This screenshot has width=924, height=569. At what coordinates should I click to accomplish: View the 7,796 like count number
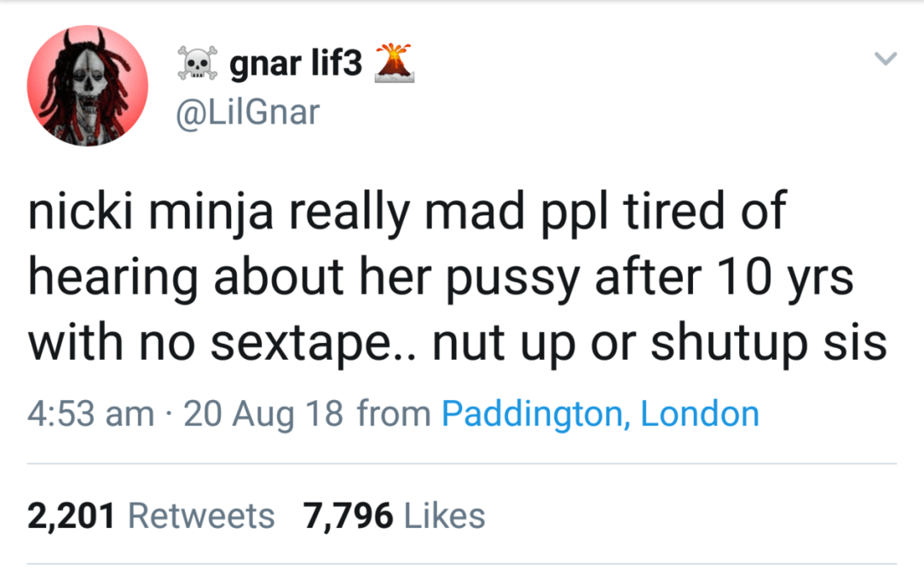(x=349, y=515)
